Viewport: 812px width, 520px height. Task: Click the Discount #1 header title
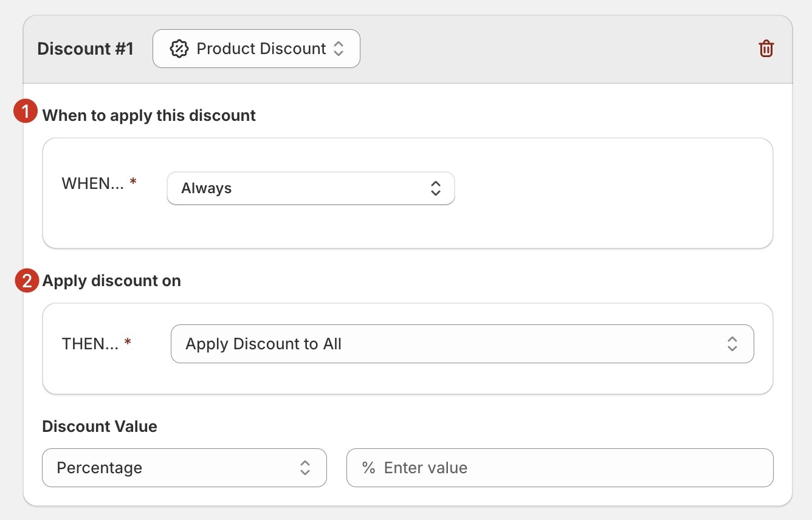[85, 49]
